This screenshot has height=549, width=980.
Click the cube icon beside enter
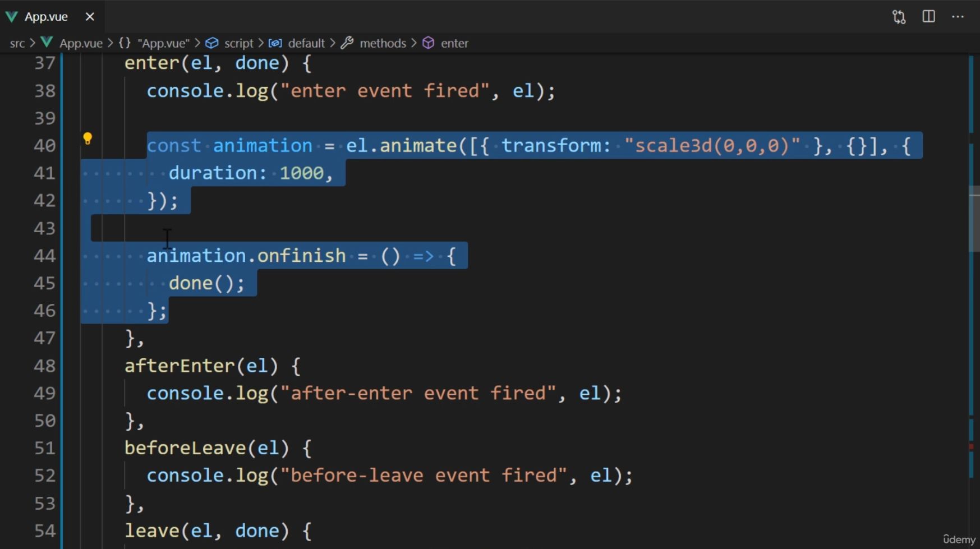click(x=429, y=43)
